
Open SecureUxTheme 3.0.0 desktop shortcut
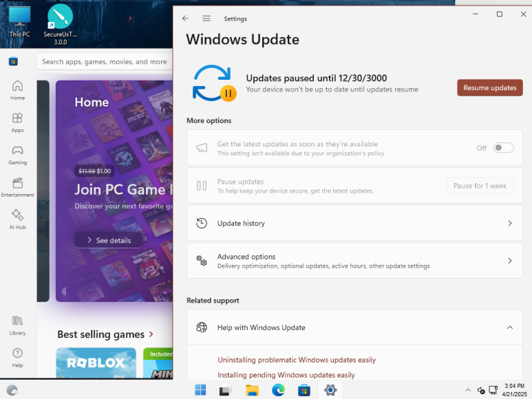coord(60,25)
